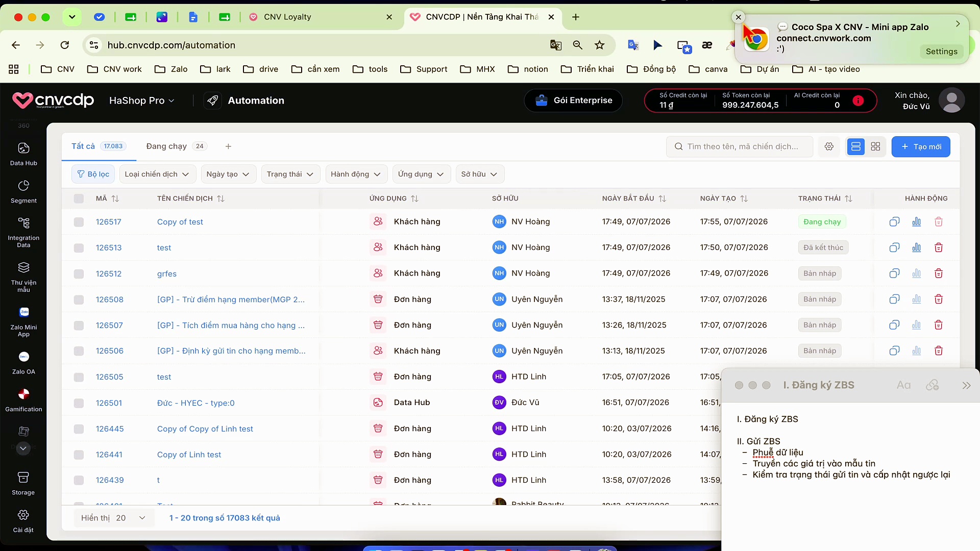Switch to the CNV Loyalty browser tab

click(x=320, y=17)
